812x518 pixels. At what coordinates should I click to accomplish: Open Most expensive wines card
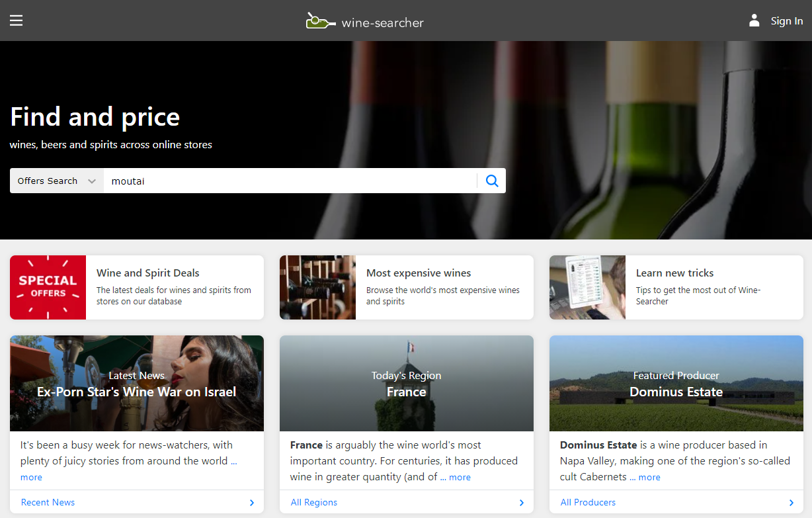pos(443,287)
